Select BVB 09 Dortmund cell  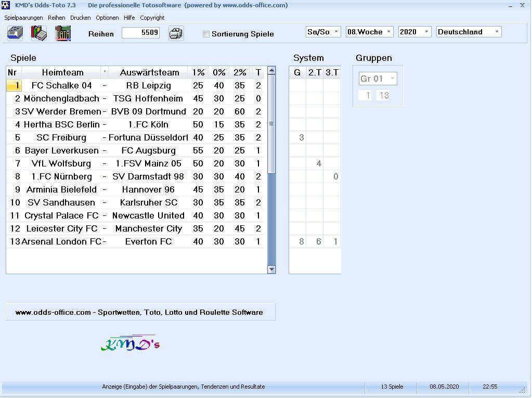point(149,112)
